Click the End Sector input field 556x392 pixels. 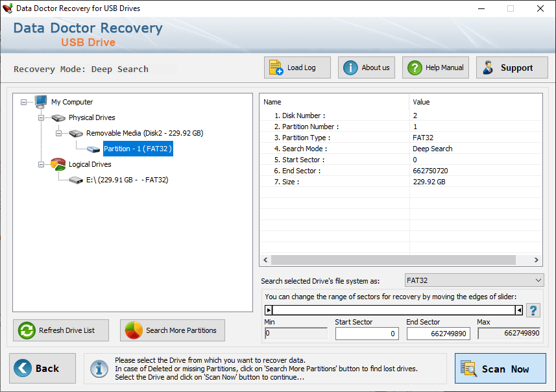[x=439, y=334]
